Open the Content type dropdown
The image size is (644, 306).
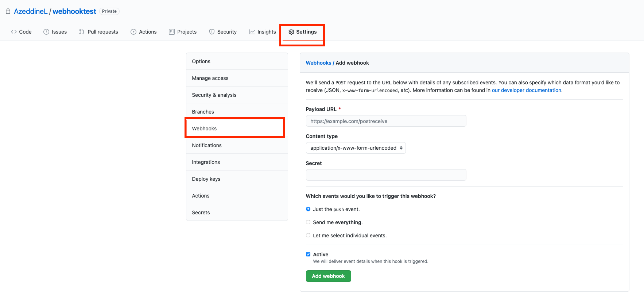tap(356, 148)
